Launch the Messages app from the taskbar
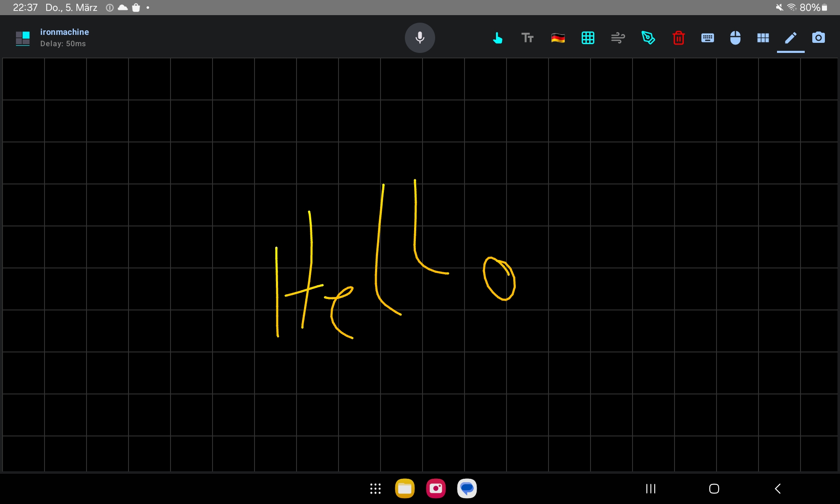Viewport: 840px width, 504px height. 467,488
